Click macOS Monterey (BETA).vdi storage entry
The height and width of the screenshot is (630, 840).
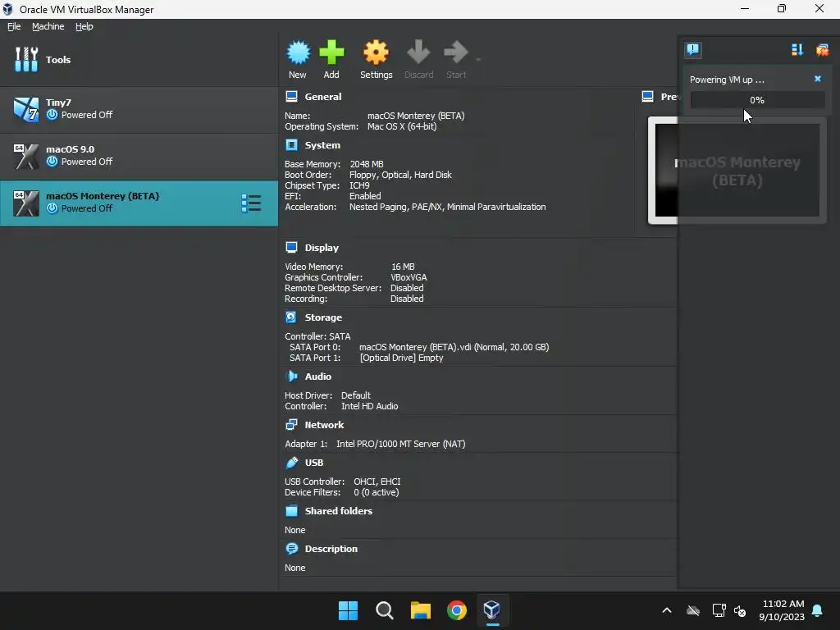coord(454,347)
